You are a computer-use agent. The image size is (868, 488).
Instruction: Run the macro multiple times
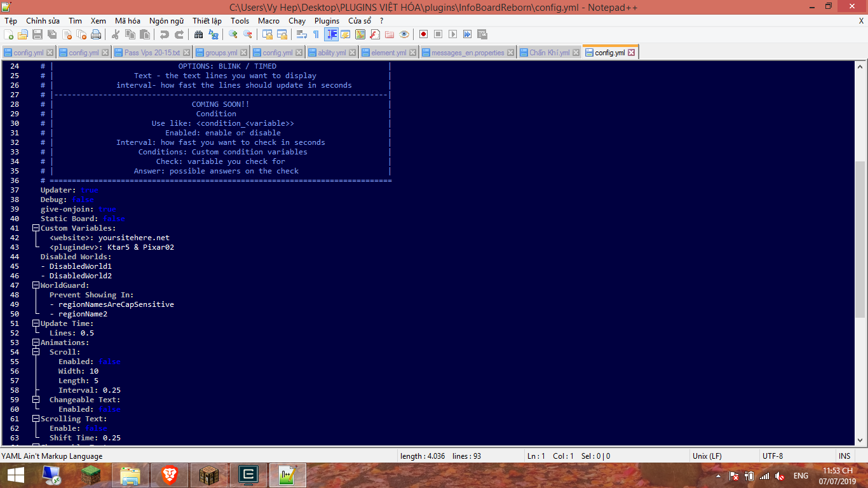click(467, 34)
